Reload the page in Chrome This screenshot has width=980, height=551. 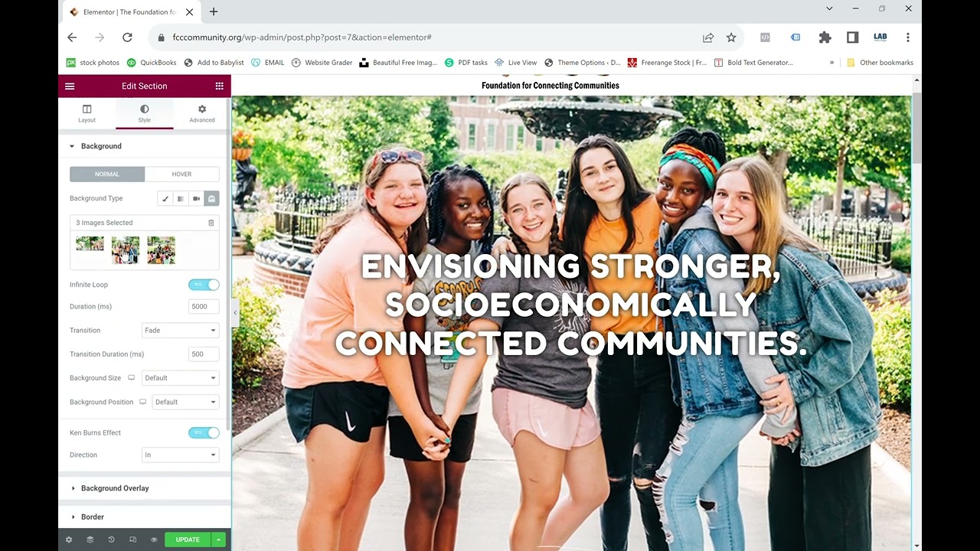(x=127, y=37)
